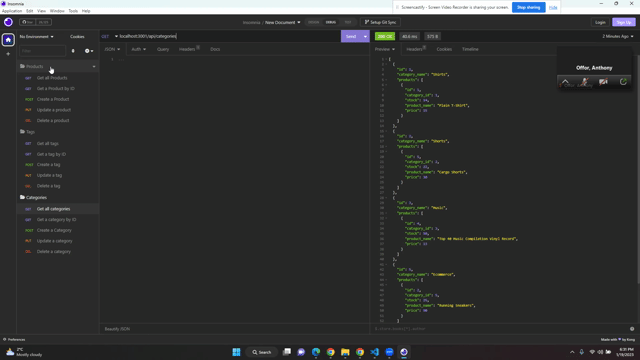640x360 pixels.
Task: Open response filter help icon
Action: tap(632, 329)
